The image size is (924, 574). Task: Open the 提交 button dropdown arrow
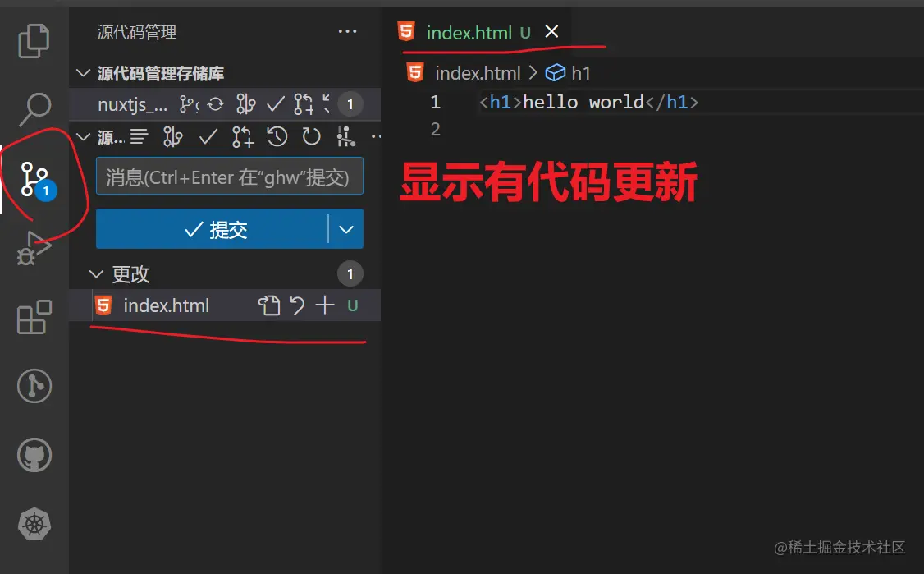(346, 229)
